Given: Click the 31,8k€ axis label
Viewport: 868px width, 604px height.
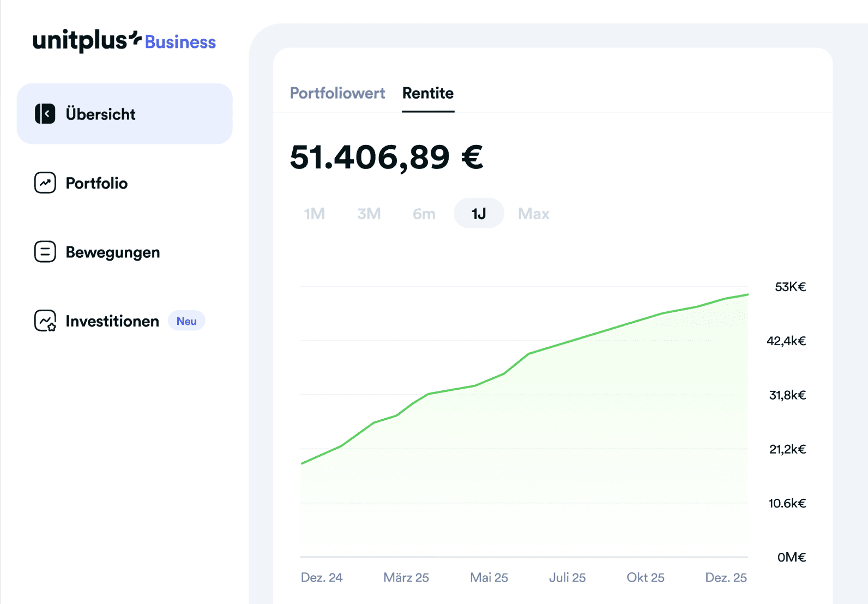Looking at the screenshot, I should point(787,395).
